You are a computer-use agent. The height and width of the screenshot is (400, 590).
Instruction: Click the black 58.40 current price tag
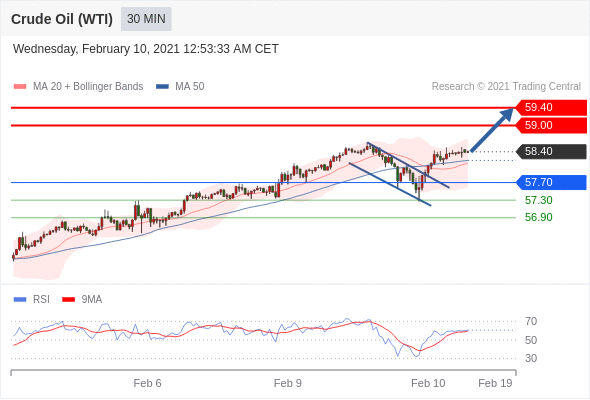tap(551, 152)
